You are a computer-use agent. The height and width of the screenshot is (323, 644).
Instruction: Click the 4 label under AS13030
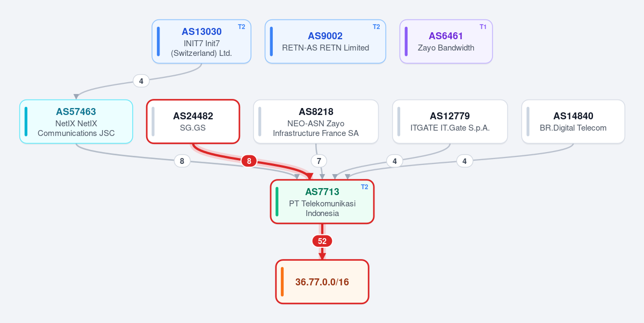coord(141,81)
